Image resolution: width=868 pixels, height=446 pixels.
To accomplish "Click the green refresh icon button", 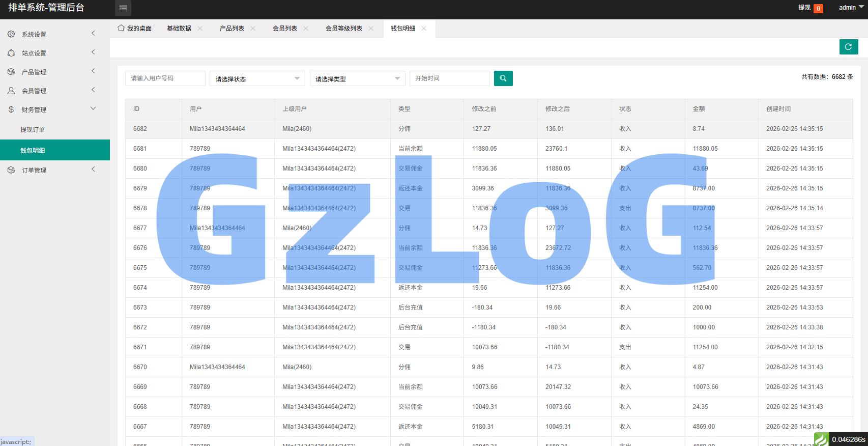I will tap(848, 47).
